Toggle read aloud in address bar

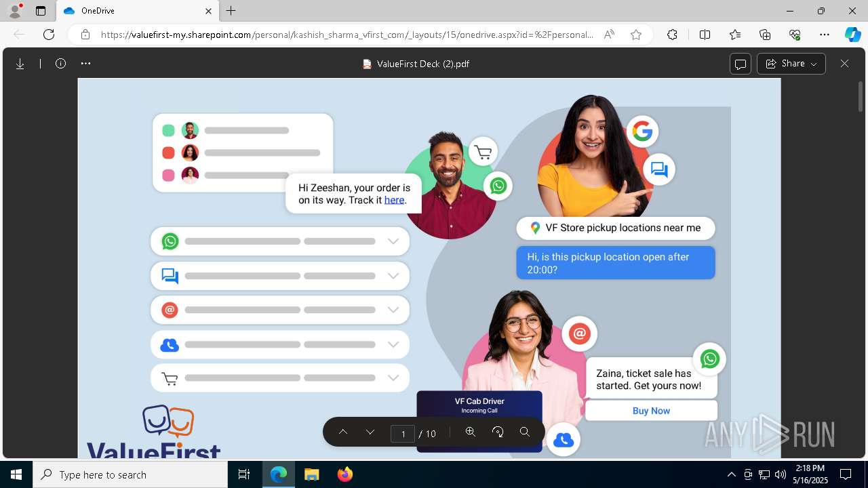pos(609,35)
